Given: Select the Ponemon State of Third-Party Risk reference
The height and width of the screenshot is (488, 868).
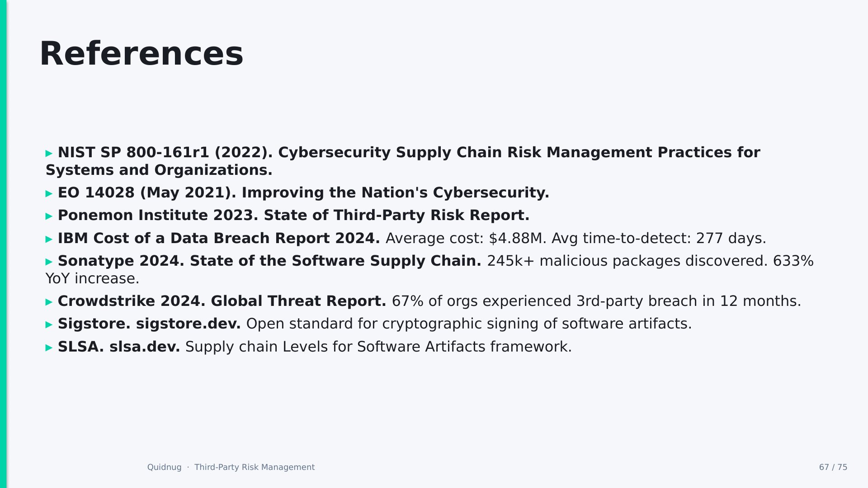Looking at the screenshot, I should pos(293,216).
